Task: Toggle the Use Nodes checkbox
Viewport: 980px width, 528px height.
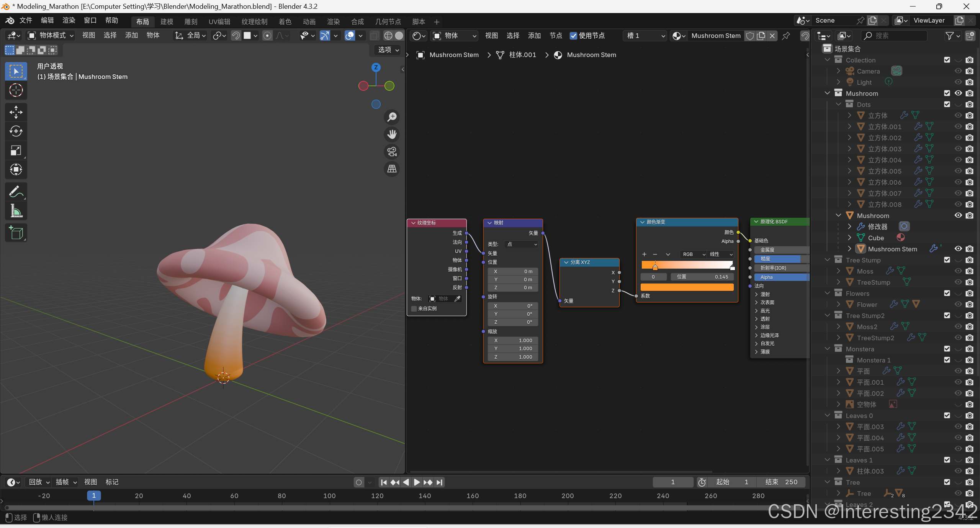Action: (x=573, y=36)
